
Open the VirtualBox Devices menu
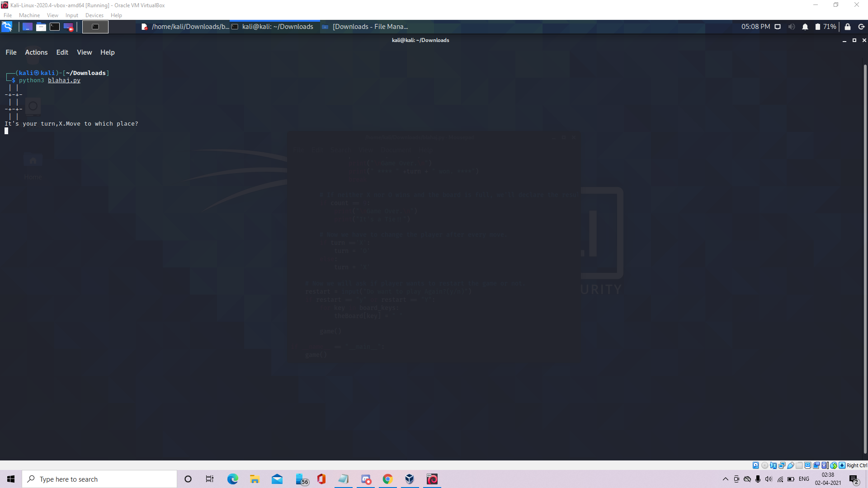point(94,15)
